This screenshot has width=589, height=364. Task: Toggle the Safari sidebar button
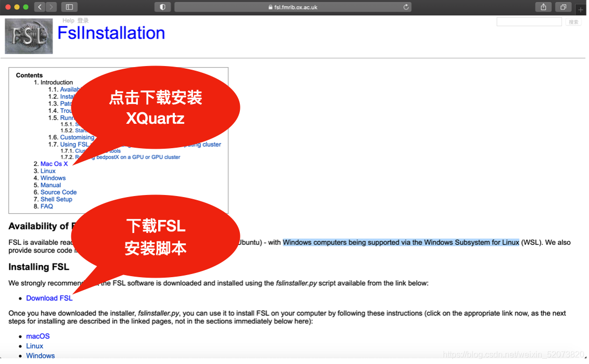pyautogui.click(x=69, y=7)
